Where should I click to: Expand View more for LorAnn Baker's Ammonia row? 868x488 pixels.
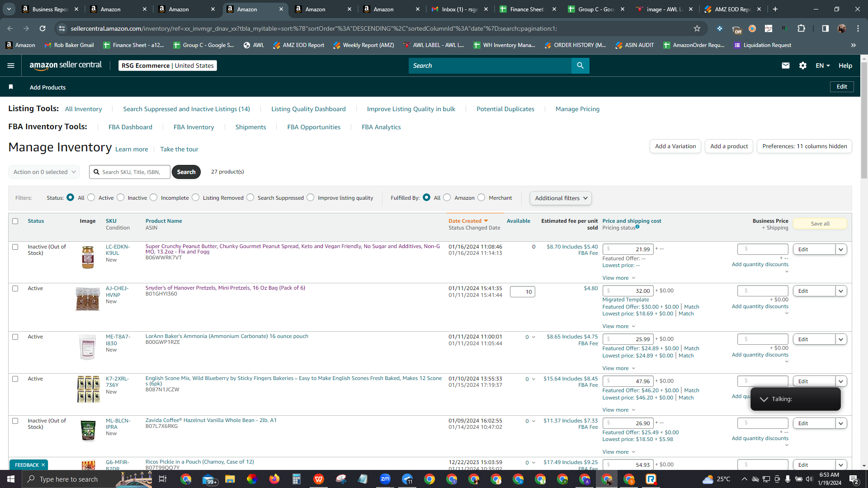coord(619,368)
